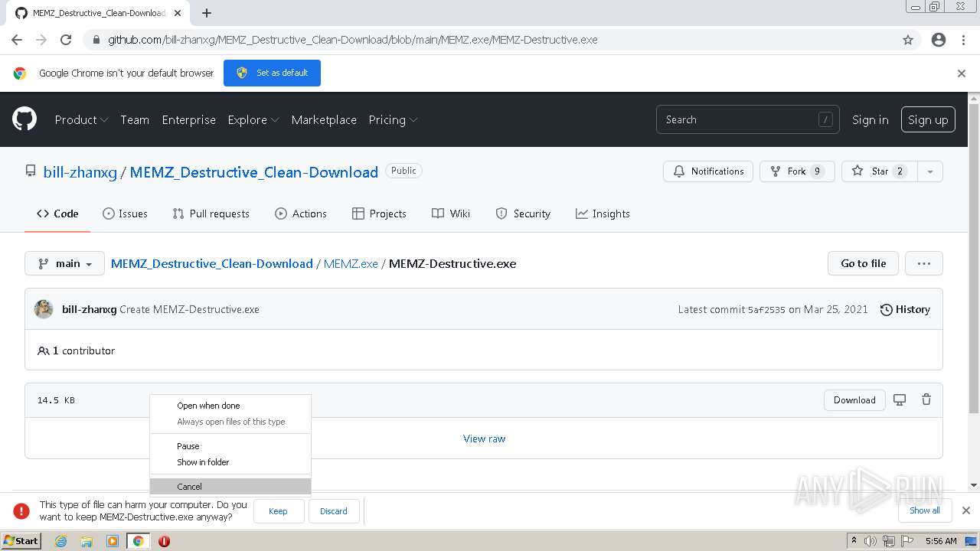
Task: View the Insights tab
Action: (603, 214)
